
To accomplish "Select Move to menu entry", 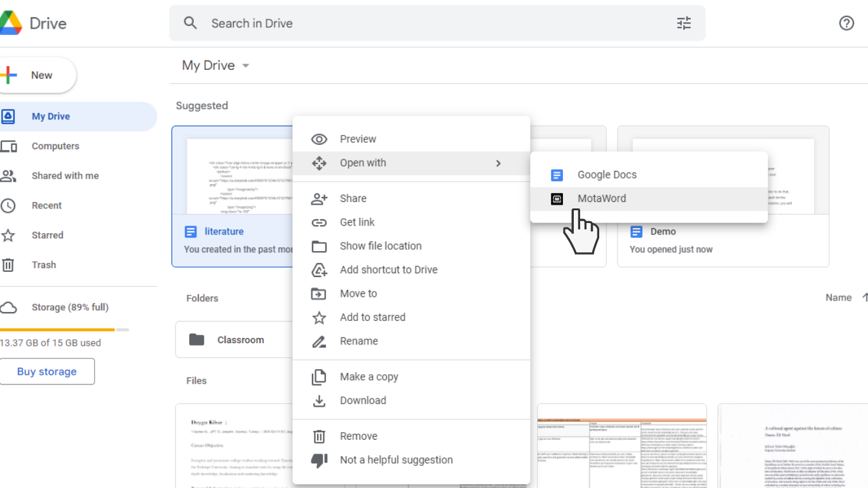I will 411,294.
